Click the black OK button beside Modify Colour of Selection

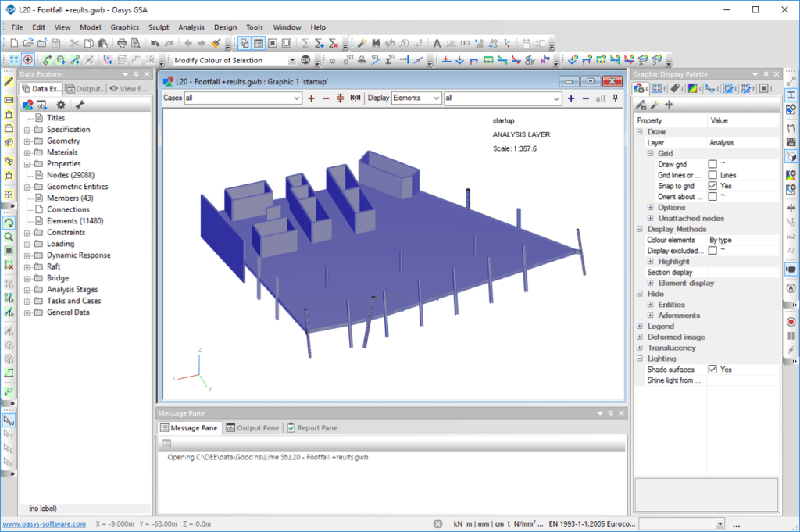(x=305, y=60)
